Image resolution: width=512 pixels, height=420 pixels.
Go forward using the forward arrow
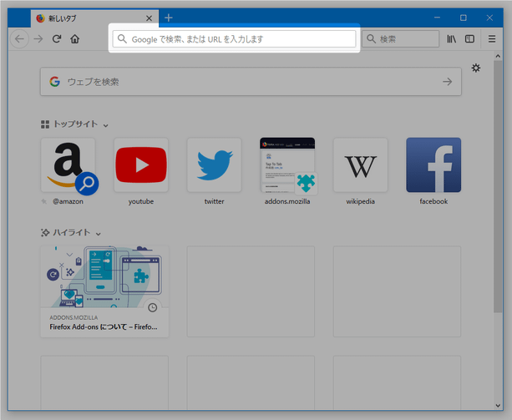[38, 39]
